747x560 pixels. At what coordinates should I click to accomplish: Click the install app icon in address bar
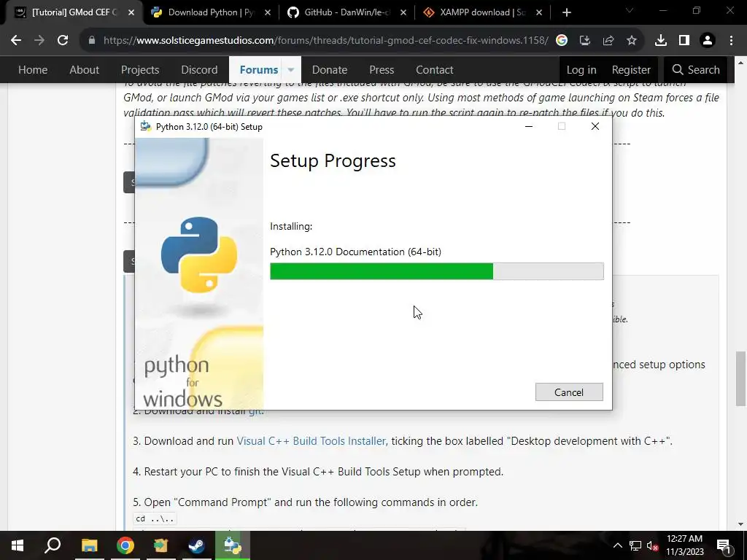point(585,41)
